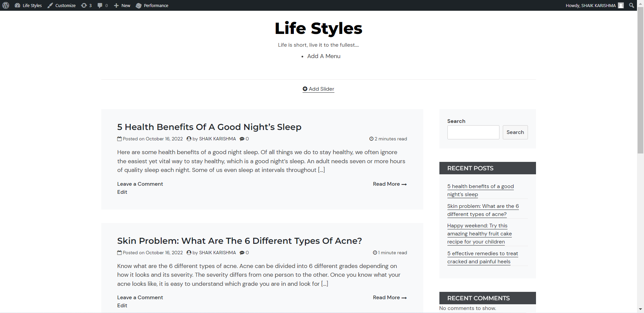Click the page vertical scrollbar thumb
The height and width of the screenshot is (313, 644).
click(640, 81)
